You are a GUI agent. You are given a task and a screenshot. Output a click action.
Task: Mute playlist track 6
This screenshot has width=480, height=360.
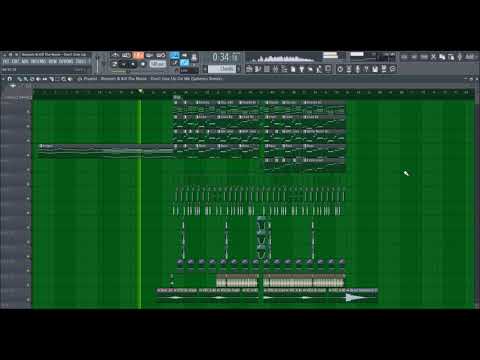28,184
